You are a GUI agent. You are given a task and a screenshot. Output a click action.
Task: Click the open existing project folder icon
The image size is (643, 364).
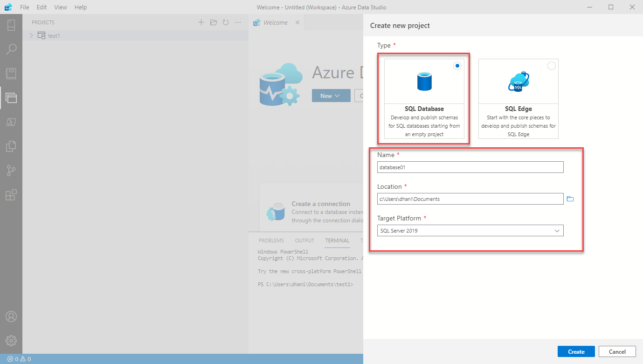click(213, 22)
